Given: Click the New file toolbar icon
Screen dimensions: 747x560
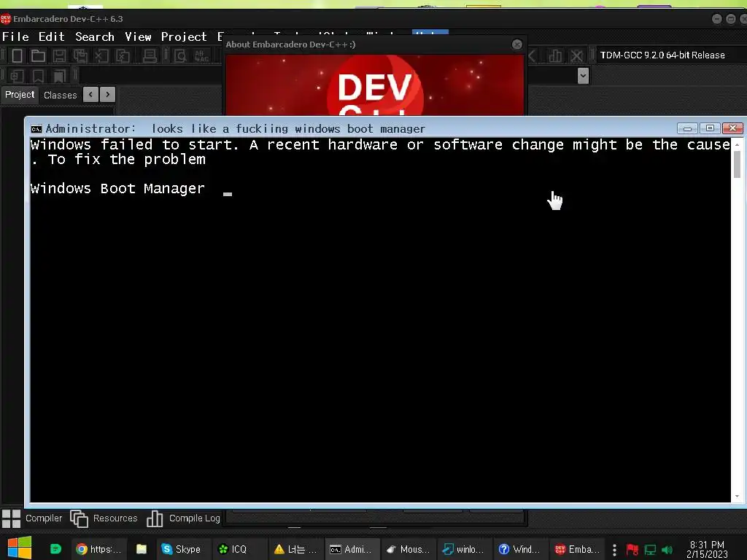Looking at the screenshot, I should 18,55.
